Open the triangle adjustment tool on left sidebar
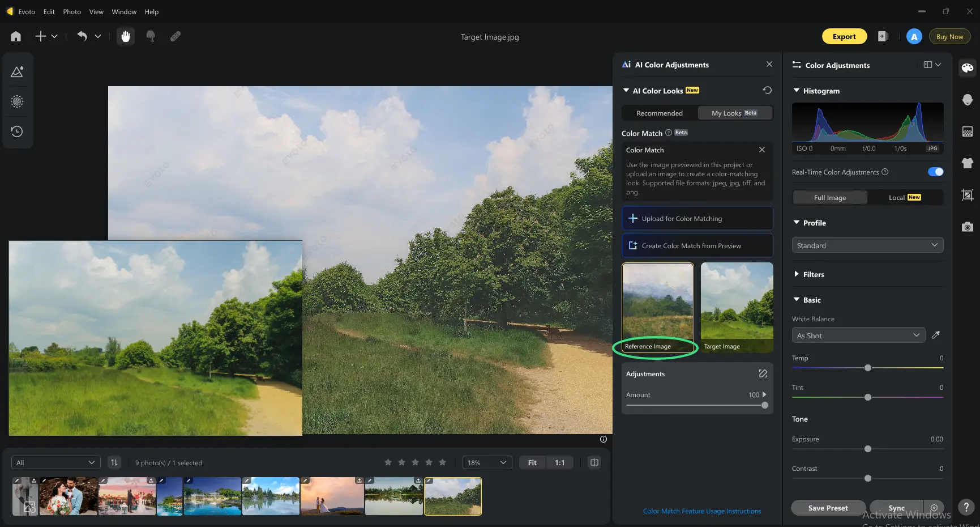The image size is (980, 527). pyautogui.click(x=17, y=72)
